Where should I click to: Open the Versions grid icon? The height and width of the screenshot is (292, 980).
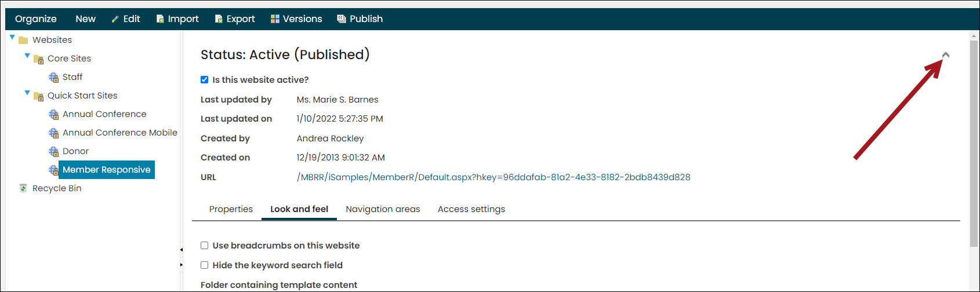tap(275, 19)
